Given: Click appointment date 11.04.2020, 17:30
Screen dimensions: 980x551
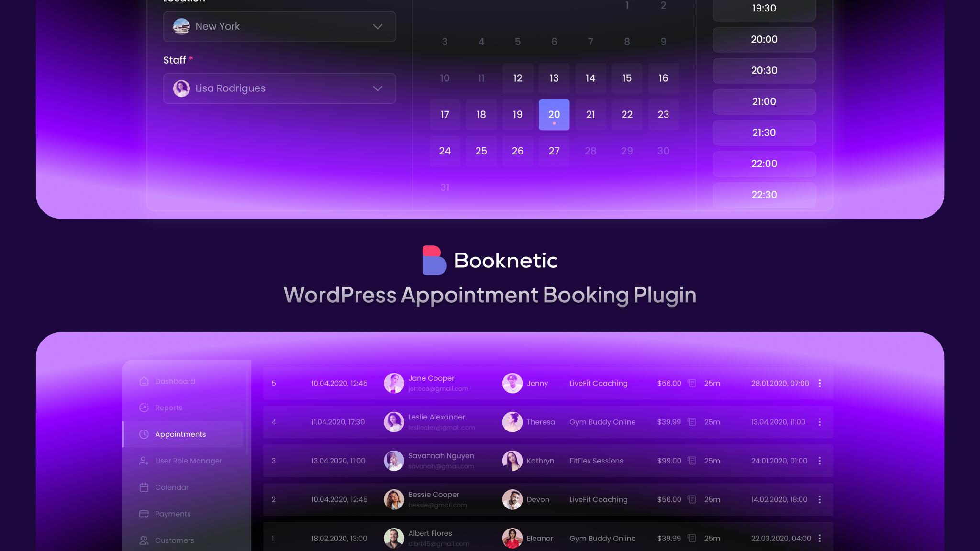Looking at the screenshot, I should pyautogui.click(x=338, y=422).
